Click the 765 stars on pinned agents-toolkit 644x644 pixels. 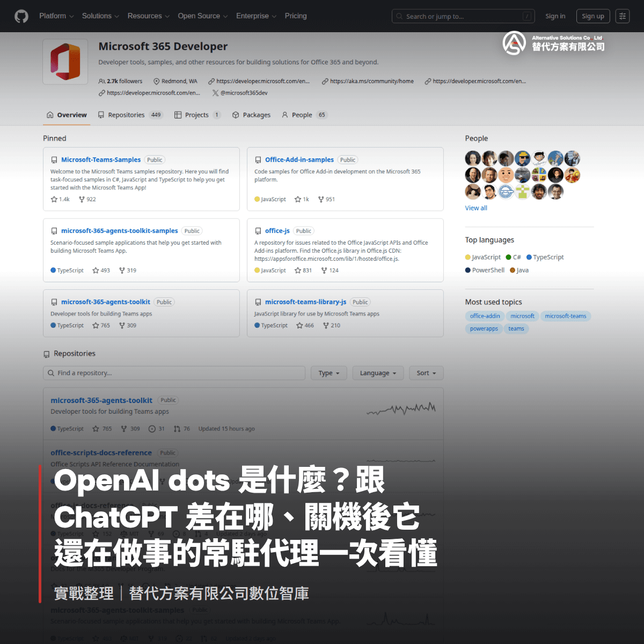101,325
